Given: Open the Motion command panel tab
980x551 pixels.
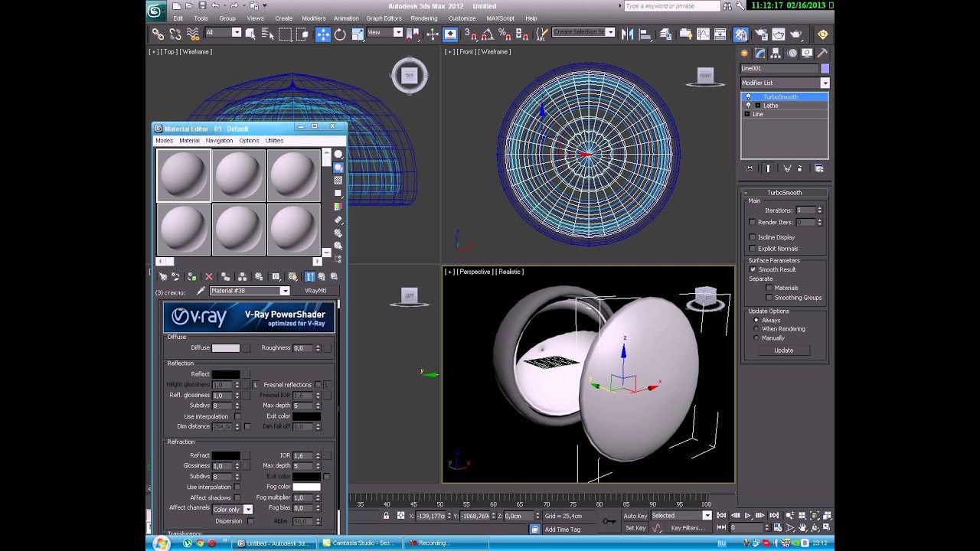Looking at the screenshot, I should [x=792, y=53].
